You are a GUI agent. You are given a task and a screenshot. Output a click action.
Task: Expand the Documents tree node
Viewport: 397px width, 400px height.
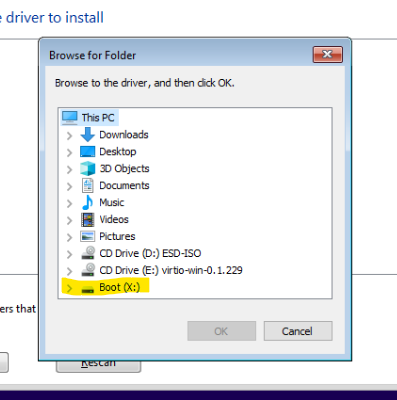[69, 187]
